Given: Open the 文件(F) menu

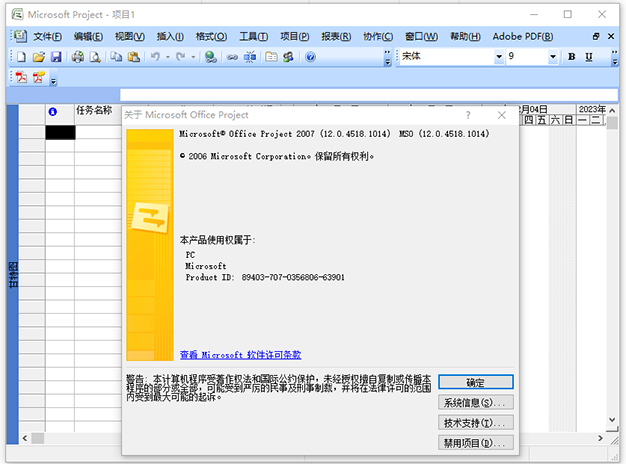Looking at the screenshot, I should coord(48,37).
